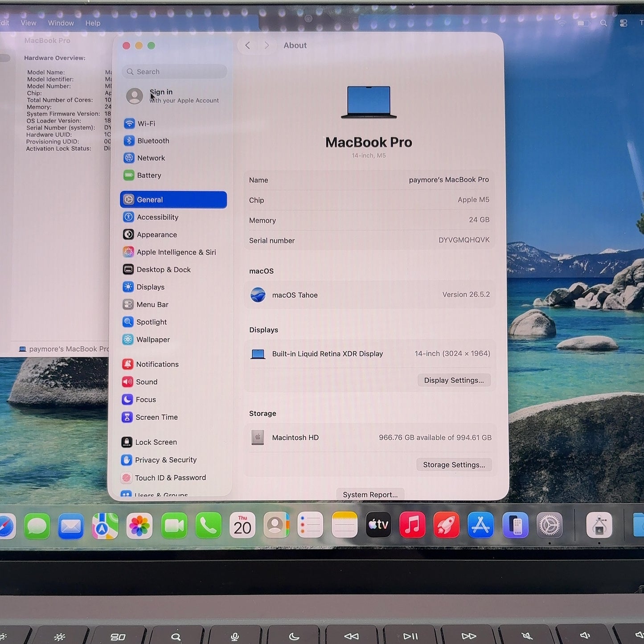This screenshot has height=644, width=644.
Task: Click "Hardware Overview:" in System Information window
Action: click(x=55, y=58)
